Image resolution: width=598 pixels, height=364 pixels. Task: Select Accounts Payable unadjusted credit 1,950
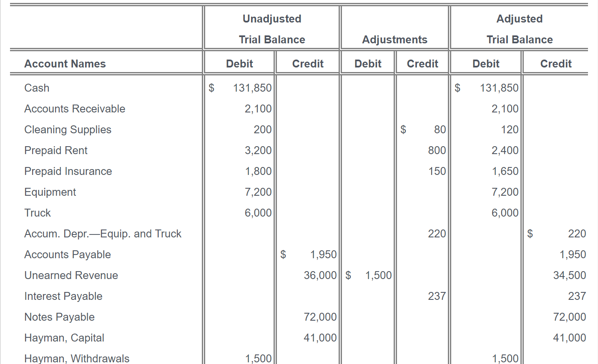pyautogui.click(x=323, y=254)
